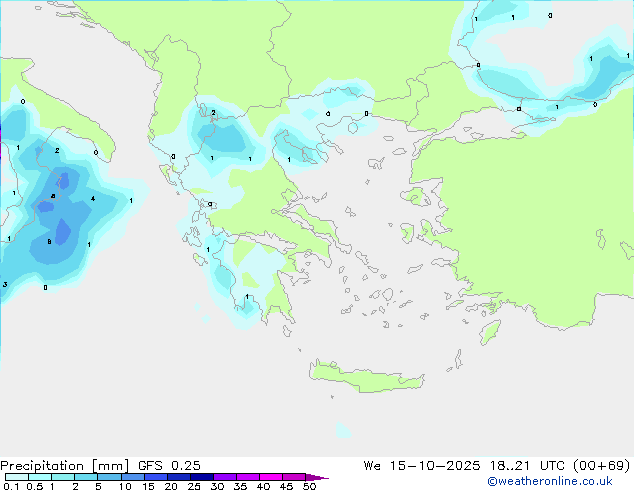Select the purple 30–35 mm legend swatch
This screenshot has width=634, height=490.
pos(225,477)
